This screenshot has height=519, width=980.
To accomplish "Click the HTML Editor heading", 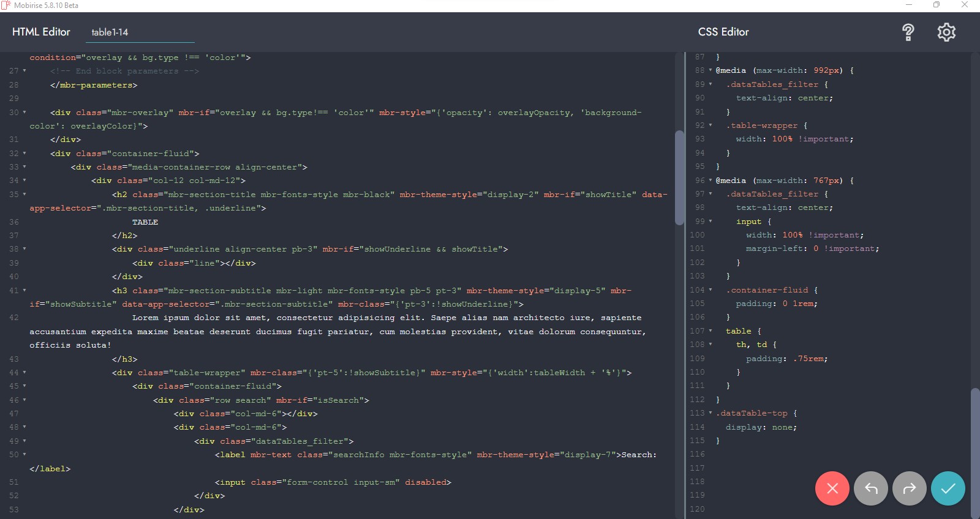I will point(41,32).
